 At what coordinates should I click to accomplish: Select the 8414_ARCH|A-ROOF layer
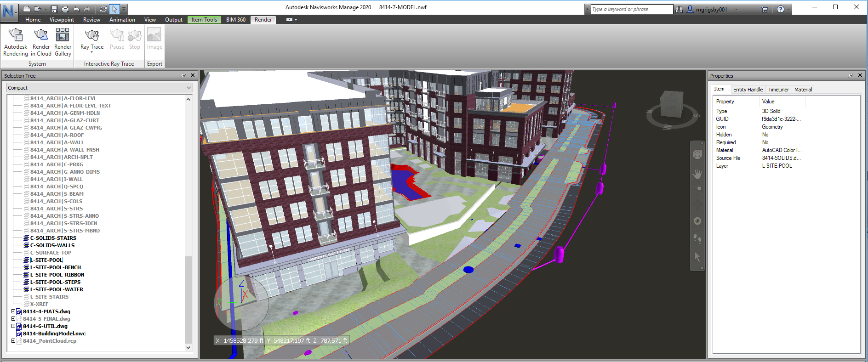click(x=57, y=135)
